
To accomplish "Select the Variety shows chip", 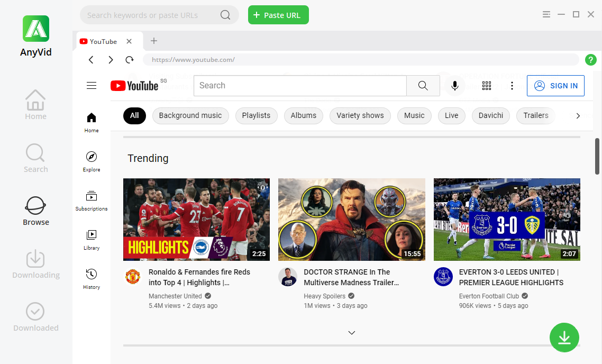I will (360, 115).
